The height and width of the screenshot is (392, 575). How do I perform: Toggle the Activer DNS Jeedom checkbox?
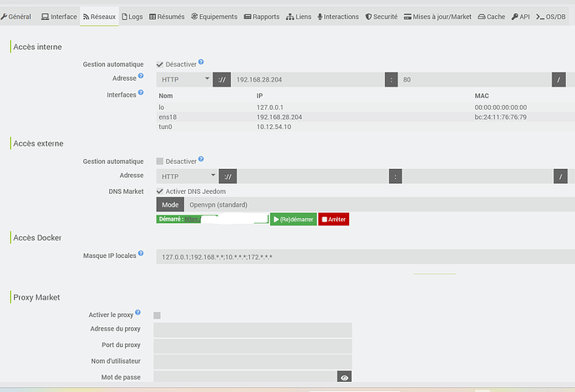click(160, 191)
